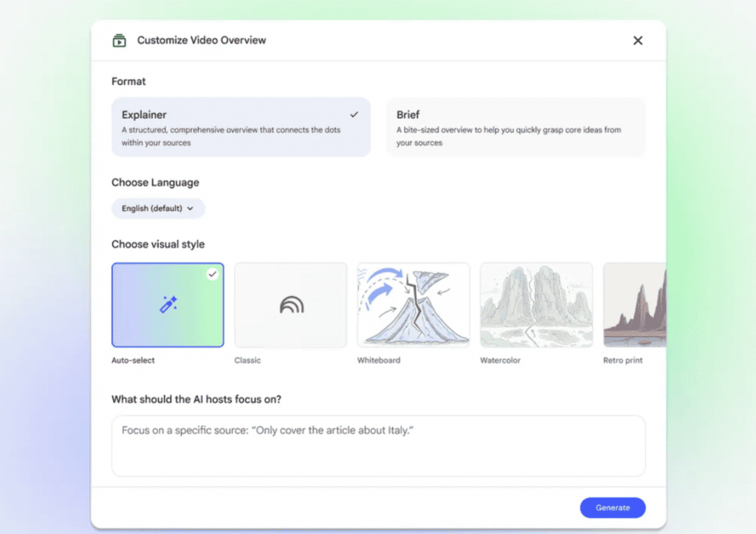Screen dimensions: 756x534
Task: Pick the Watercolor visual style thumbnail
Action: click(x=536, y=304)
